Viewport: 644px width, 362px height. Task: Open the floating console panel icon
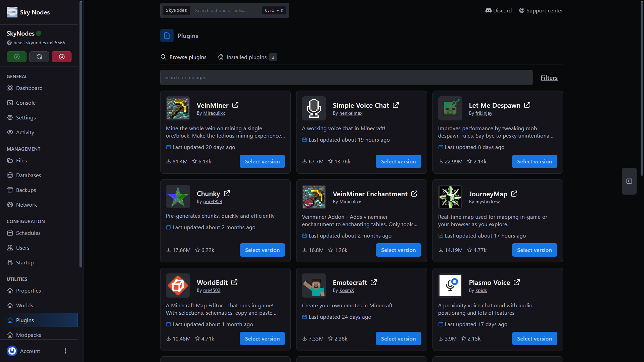(x=629, y=181)
